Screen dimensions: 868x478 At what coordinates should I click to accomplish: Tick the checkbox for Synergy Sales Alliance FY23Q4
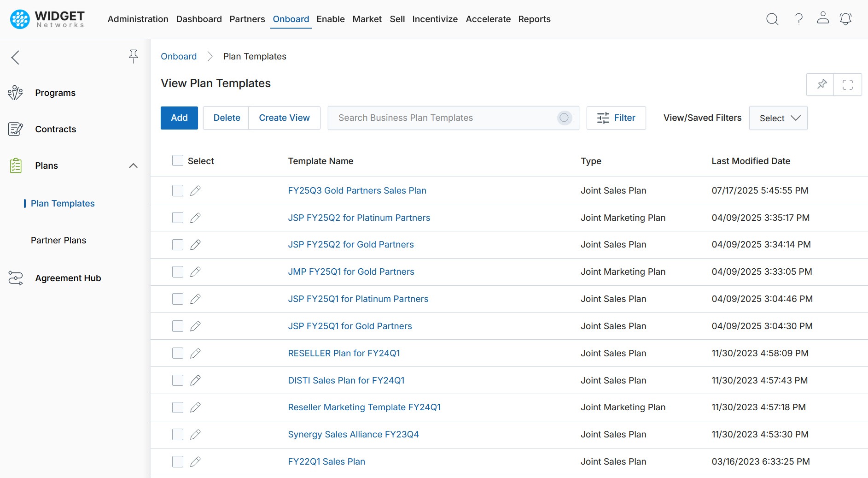(178, 435)
